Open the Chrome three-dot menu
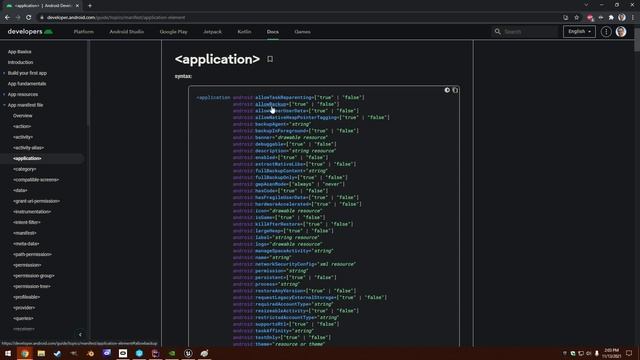Screen dimensions: 640x360 [x=633, y=18]
